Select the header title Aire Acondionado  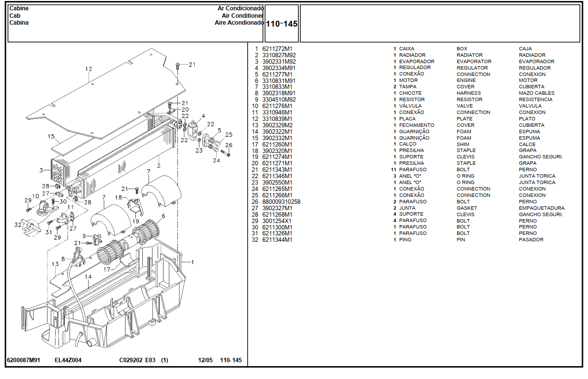coord(239,23)
